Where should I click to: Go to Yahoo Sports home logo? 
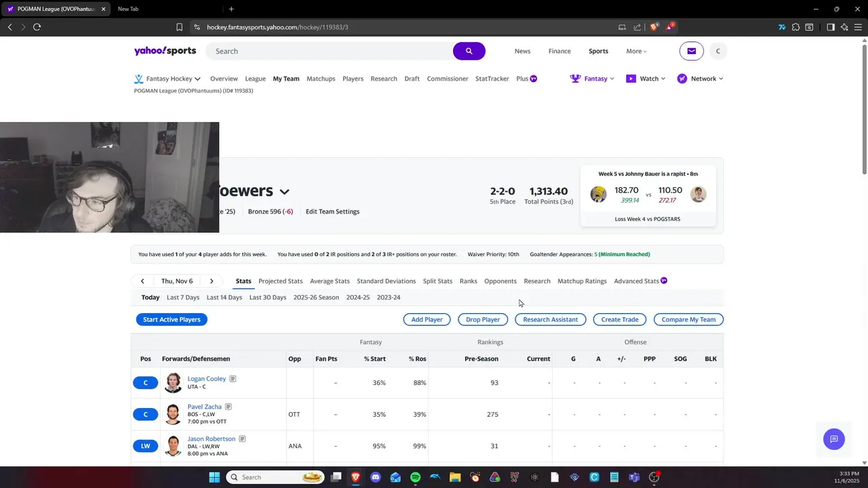click(x=165, y=51)
